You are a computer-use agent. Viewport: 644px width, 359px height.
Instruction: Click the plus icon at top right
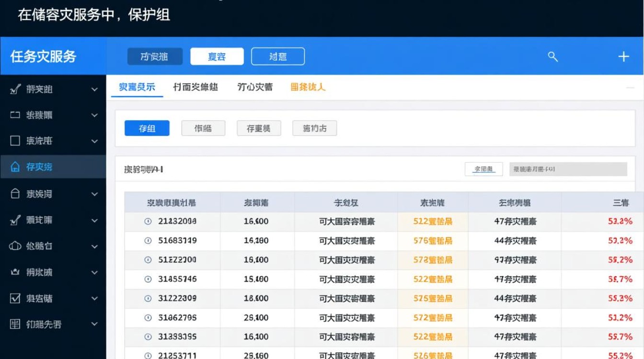point(623,56)
